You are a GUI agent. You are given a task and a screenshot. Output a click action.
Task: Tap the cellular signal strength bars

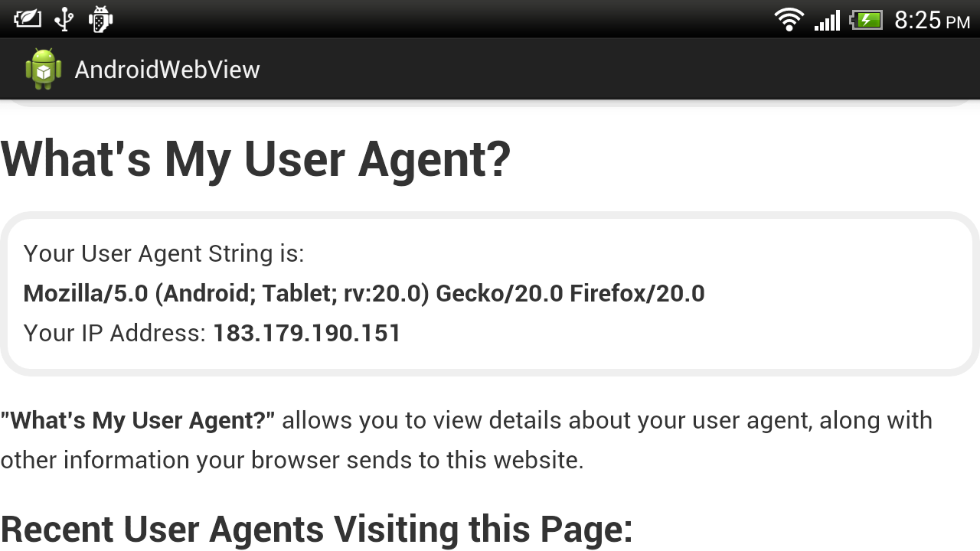(x=827, y=19)
